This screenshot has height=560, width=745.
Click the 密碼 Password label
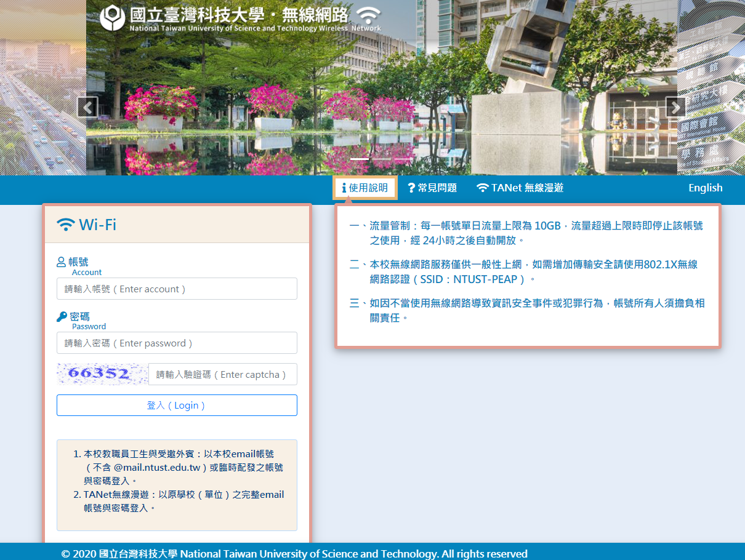pos(81,321)
